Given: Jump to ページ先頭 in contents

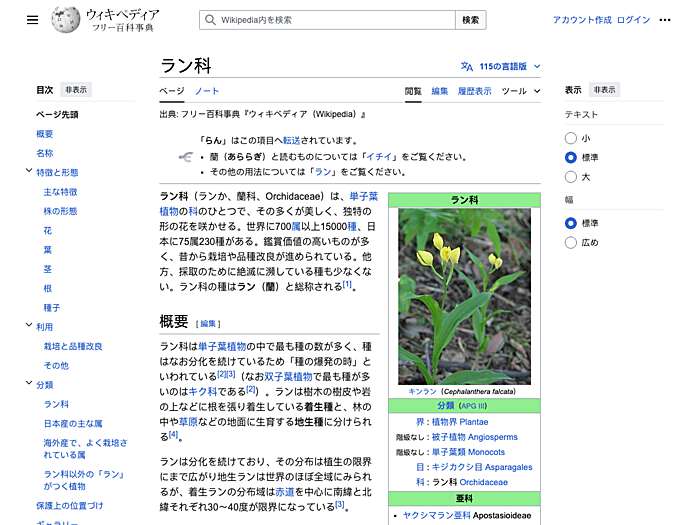Looking at the screenshot, I should click(x=57, y=115).
